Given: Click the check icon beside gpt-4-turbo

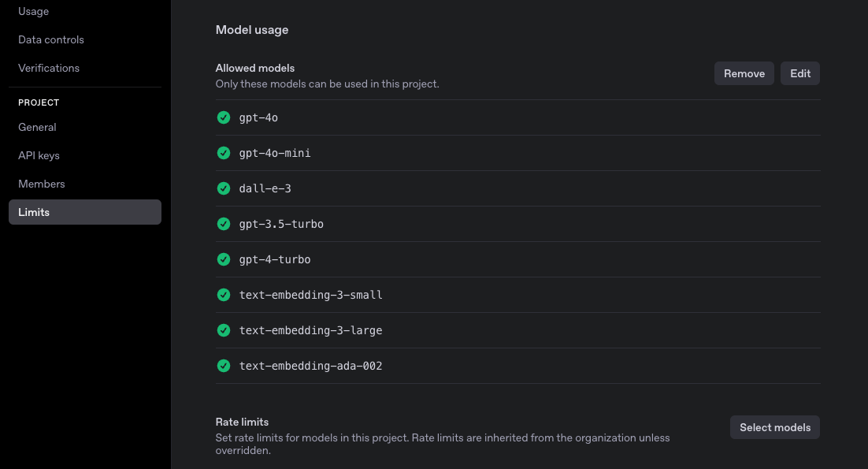Looking at the screenshot, I should 224,259.
